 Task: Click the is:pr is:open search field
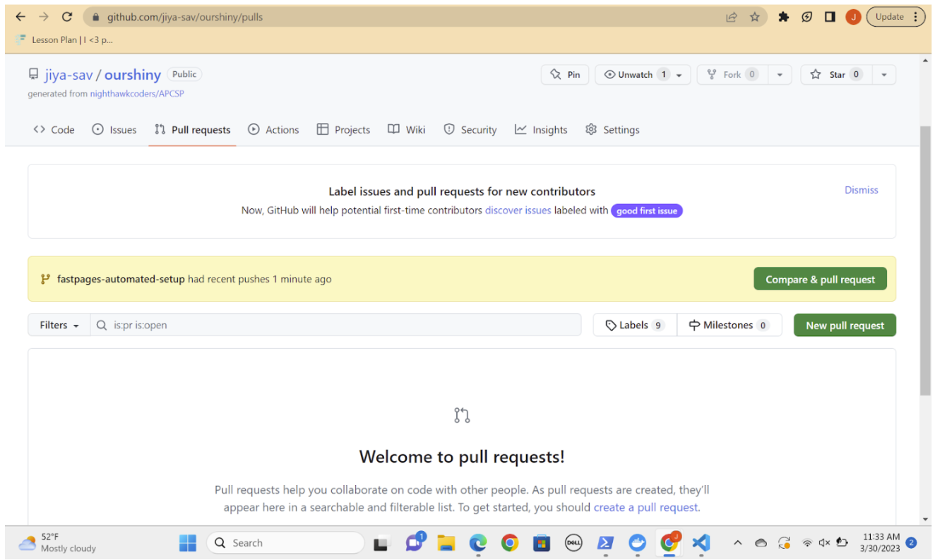[x=335, y=325]
